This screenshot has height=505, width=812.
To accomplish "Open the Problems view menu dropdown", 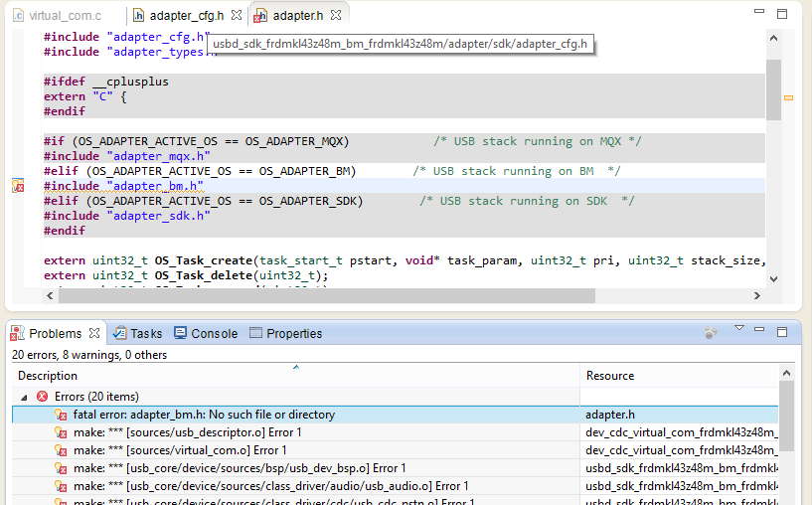I will point(739,328).
